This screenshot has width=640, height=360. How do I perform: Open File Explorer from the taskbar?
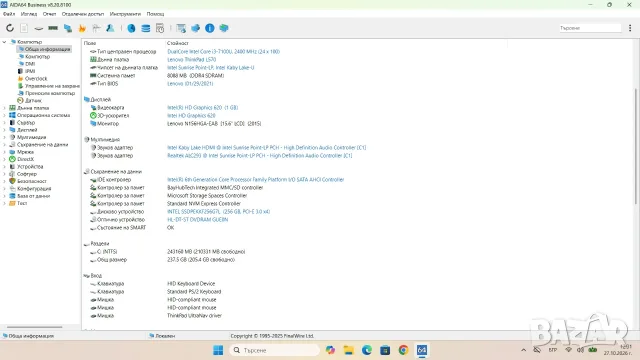(x=349, y=350)
